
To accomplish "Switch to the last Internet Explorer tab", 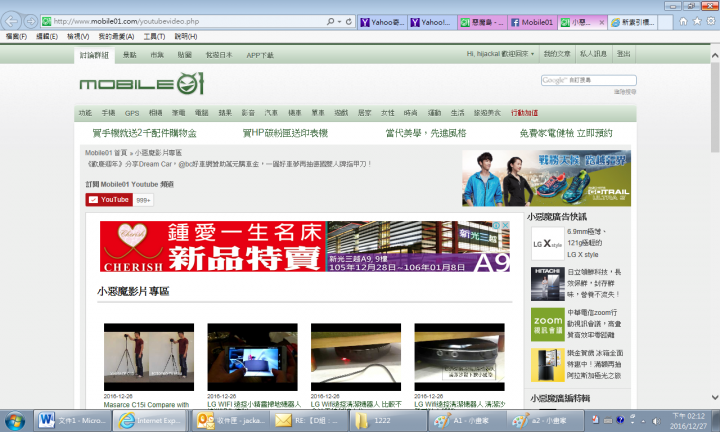I will pos(633,22).
